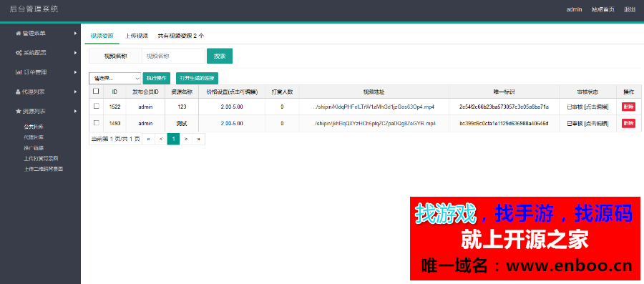The width and height of the screenshot is (644, 284).
Task: Click the 唯一标识 column header
Action: pos(504,92)
